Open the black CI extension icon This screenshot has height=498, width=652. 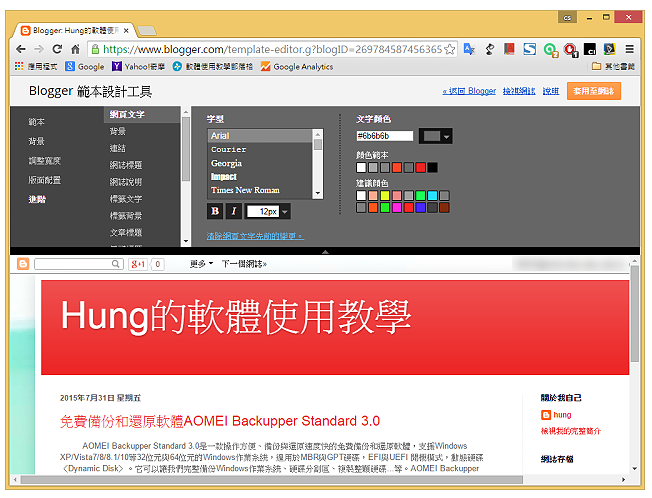[590, 49]
